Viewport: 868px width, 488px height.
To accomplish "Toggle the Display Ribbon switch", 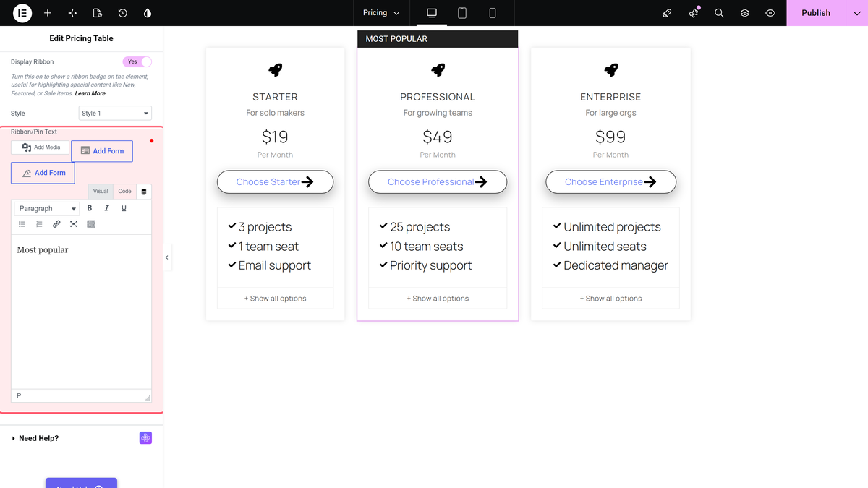I will click(137, 62).
